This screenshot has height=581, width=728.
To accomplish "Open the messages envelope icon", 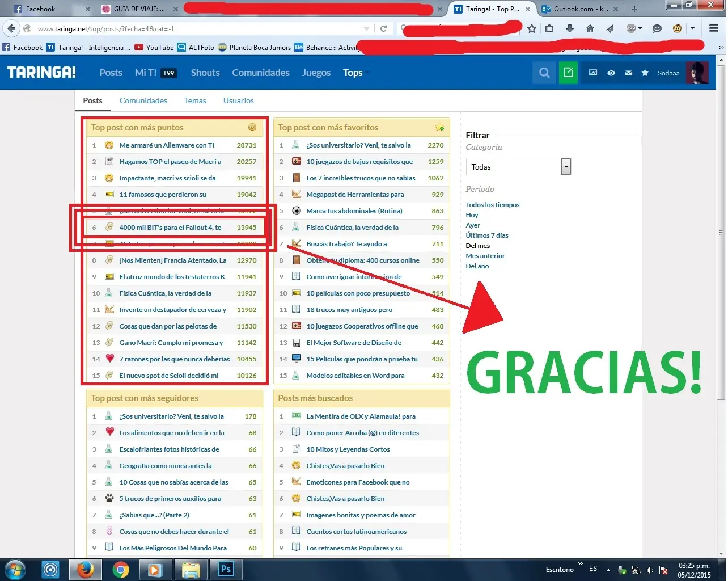I will point(628,73).
